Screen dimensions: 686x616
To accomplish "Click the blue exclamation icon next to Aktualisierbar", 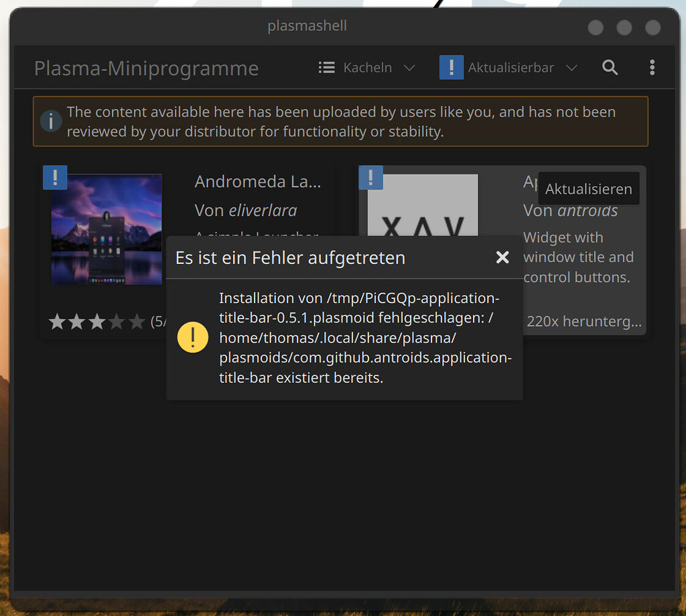I will [451, 67].
